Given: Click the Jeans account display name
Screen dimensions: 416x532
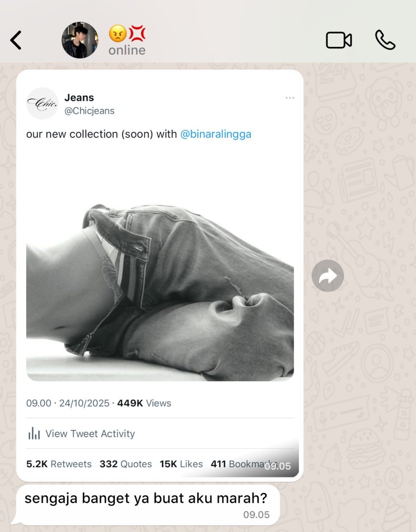Looking at the screenshot, I should [x=79, y=98].
